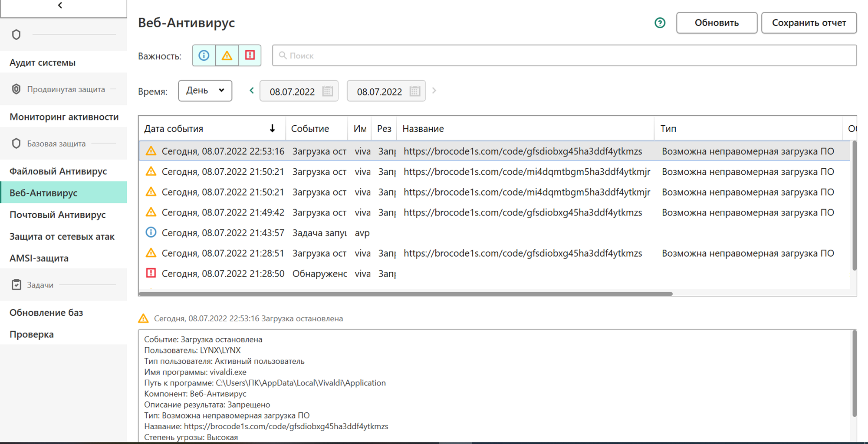
Task: Open the Day period dropdown
Action: pos(205,91)
